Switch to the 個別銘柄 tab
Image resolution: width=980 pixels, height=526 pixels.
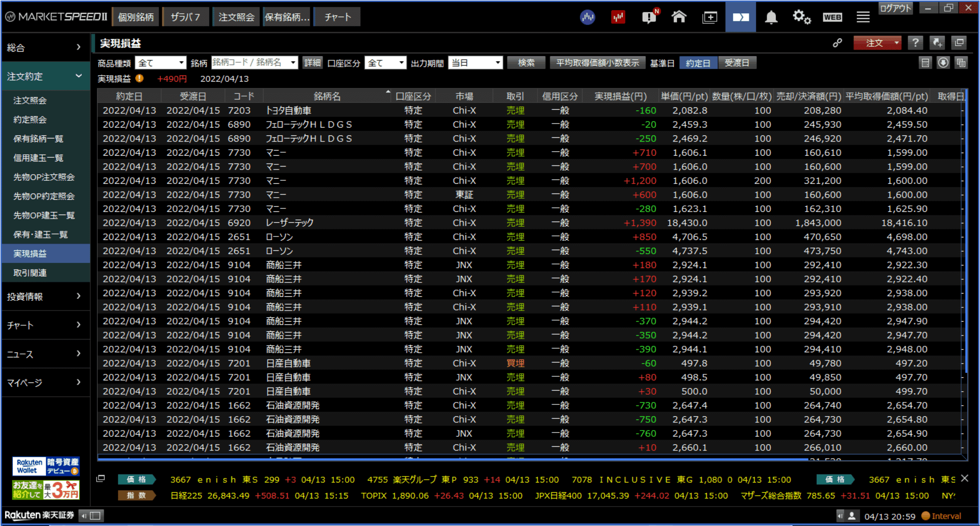tap(136, 17)
